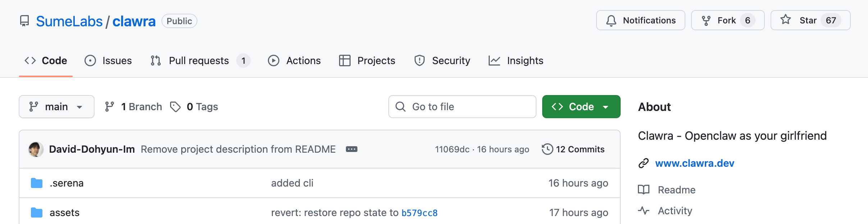Open the SumeLabs owner link

click(69, 21)
